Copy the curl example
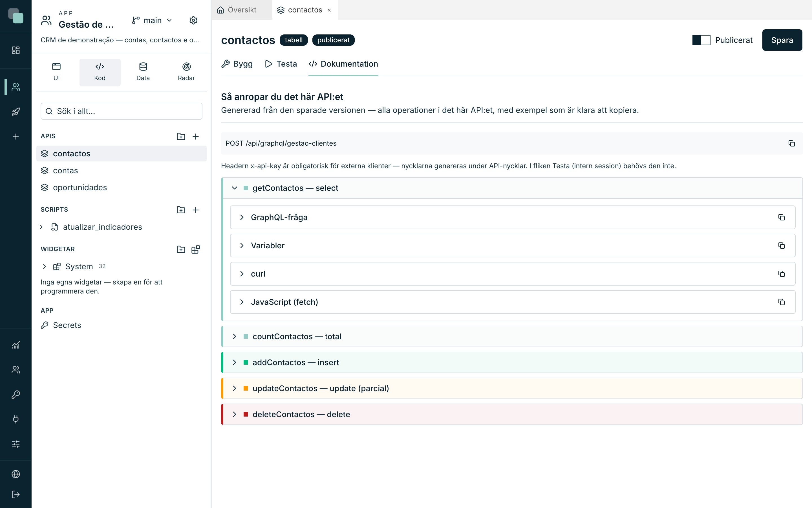The image size is (812, 508). pyautogui.click(x=782, y=274)
